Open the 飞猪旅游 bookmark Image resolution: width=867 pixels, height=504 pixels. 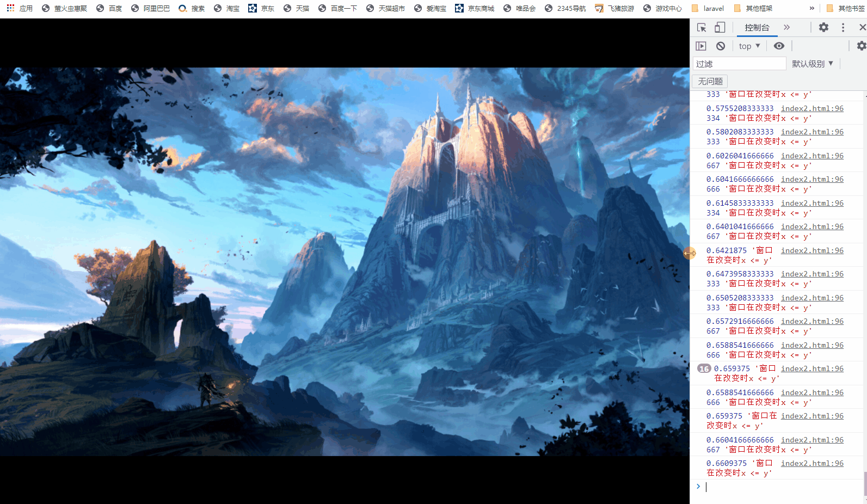click(x=614, y=8)
